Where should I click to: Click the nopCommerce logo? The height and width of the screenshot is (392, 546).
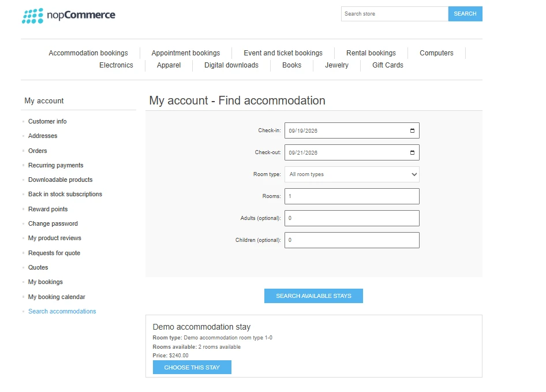[69, 16]
